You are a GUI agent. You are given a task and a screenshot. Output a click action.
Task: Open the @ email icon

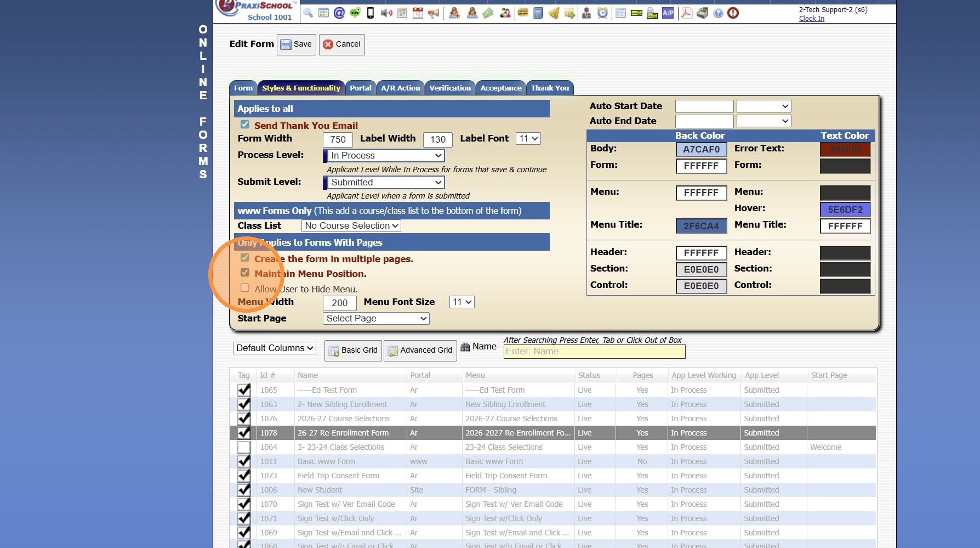(339, 13)
